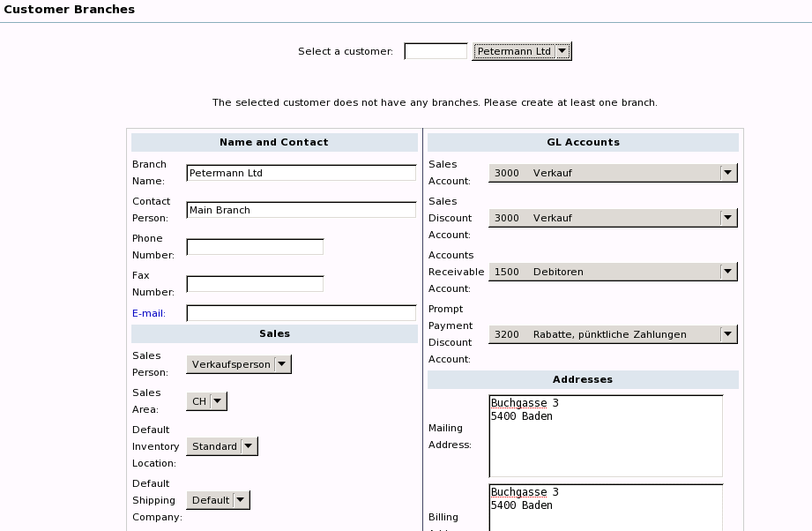
Task: Open the Sales Area CH dropdown
Action: (206, 401)
